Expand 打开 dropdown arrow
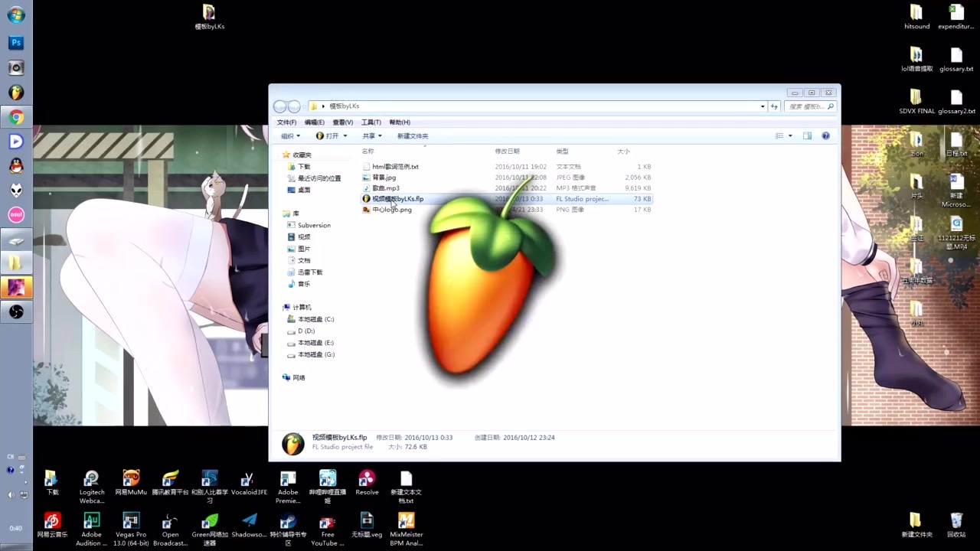This screenshot has width=980, height=551. 345,136
